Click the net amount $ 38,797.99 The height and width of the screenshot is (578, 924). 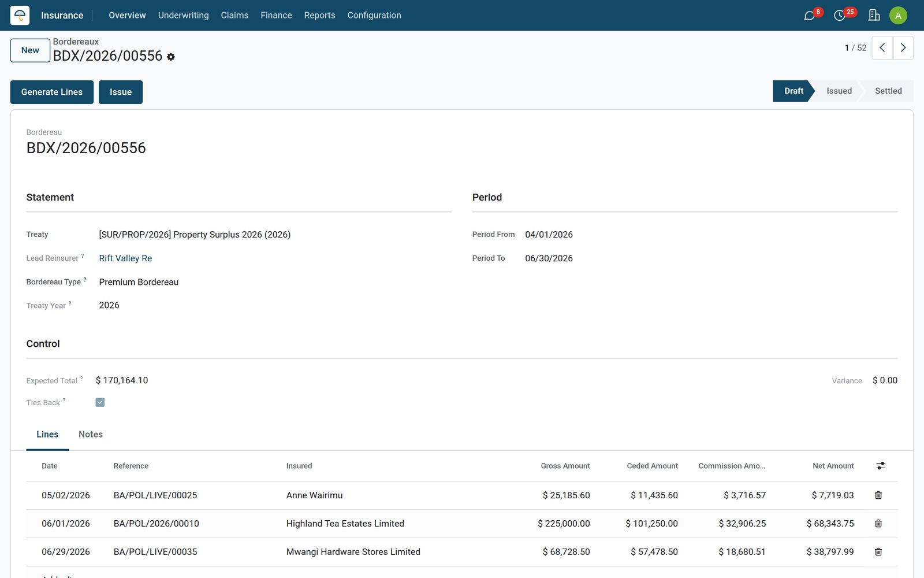pos(830,552)
